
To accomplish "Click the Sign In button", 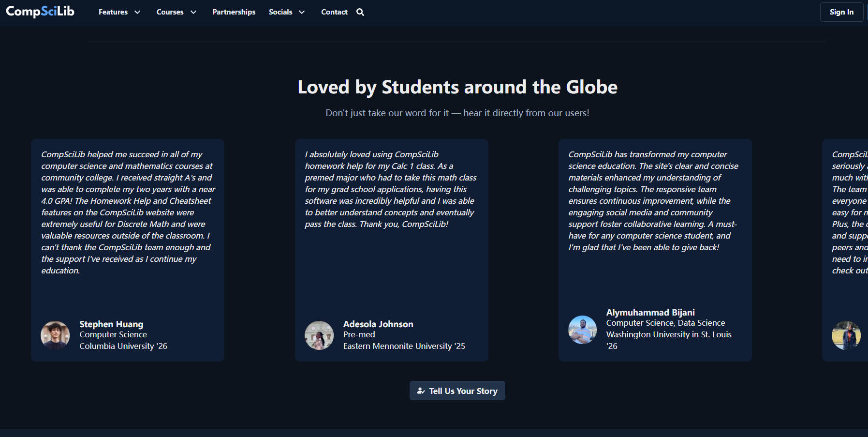I will [841, 12].
